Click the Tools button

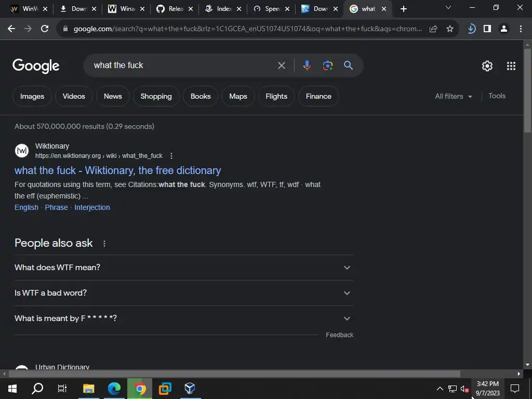497,96
